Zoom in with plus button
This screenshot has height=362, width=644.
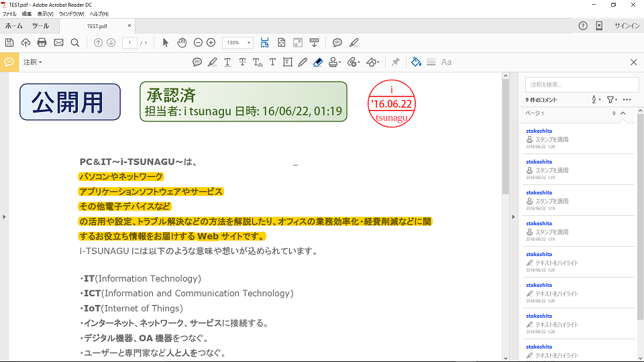(x=211, y=43)
